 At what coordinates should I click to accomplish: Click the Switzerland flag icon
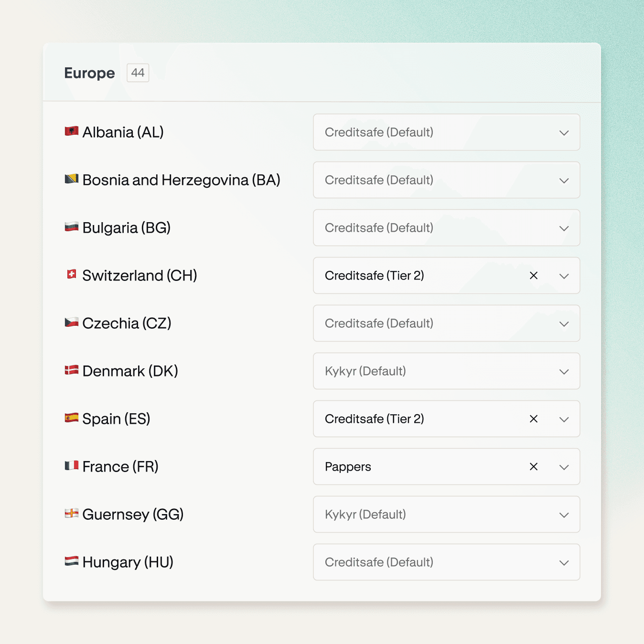click(72, 275)
